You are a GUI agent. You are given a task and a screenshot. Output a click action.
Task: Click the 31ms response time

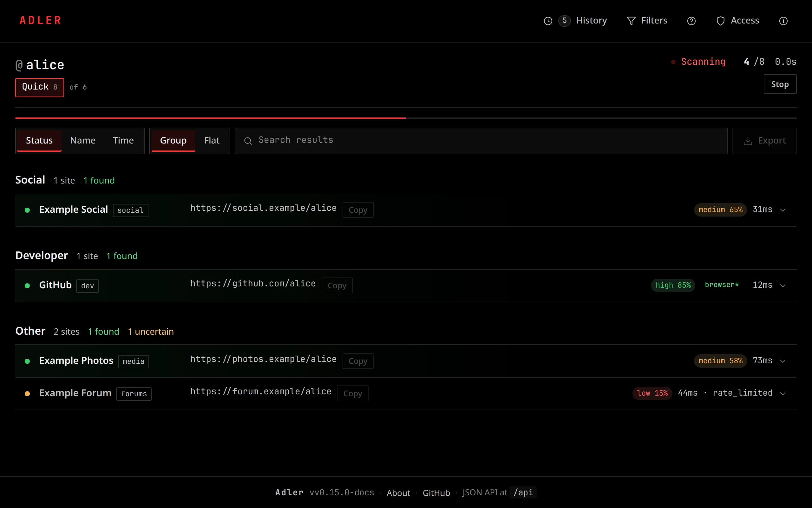tap(762, 210)
